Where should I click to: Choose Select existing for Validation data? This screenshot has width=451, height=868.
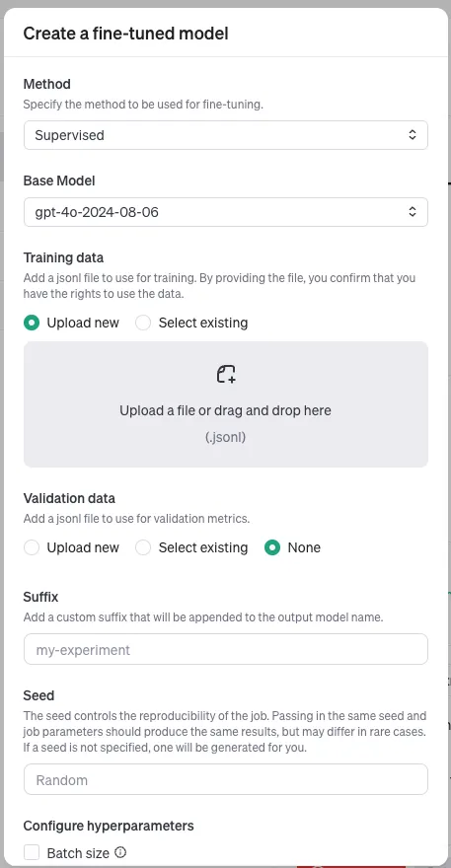click(x=143, y=548)
